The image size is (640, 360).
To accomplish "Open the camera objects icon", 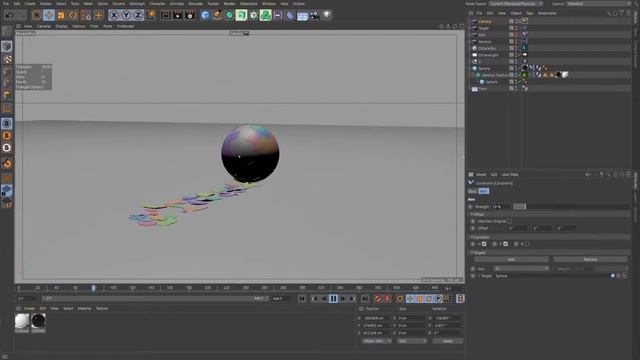I will tap(314, 16).
